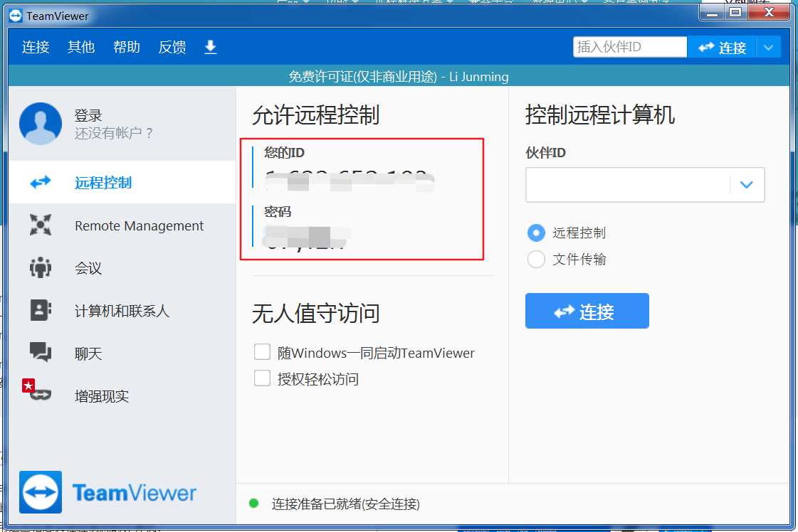Enable 随Windows一同启动TeamViewer checkbox
The image size is (798, 532).
[262, 352]
